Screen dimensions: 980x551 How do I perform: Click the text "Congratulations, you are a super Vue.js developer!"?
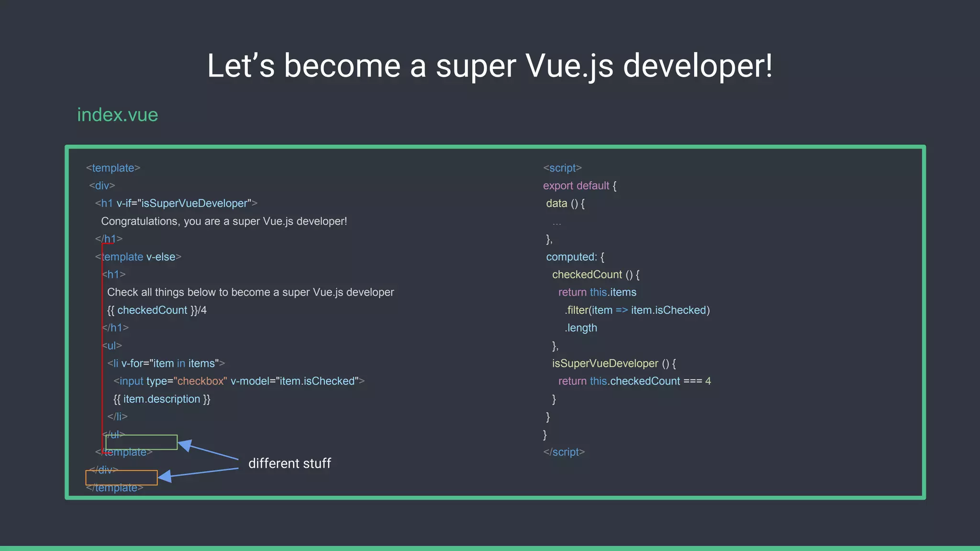point(224,221)
